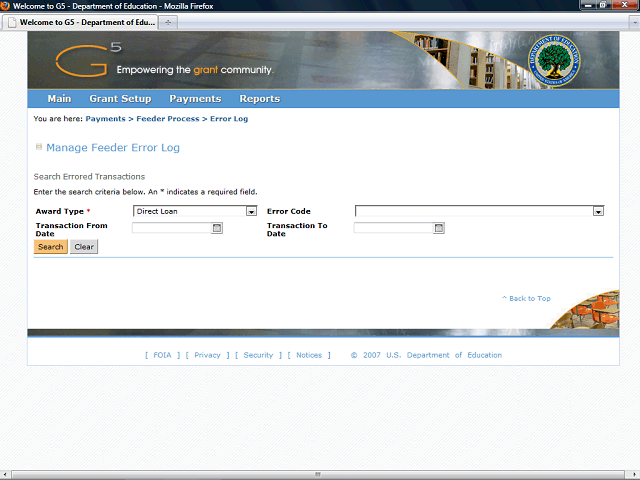Follow the Feeder Process breadcrumb link

pos(168,119)
